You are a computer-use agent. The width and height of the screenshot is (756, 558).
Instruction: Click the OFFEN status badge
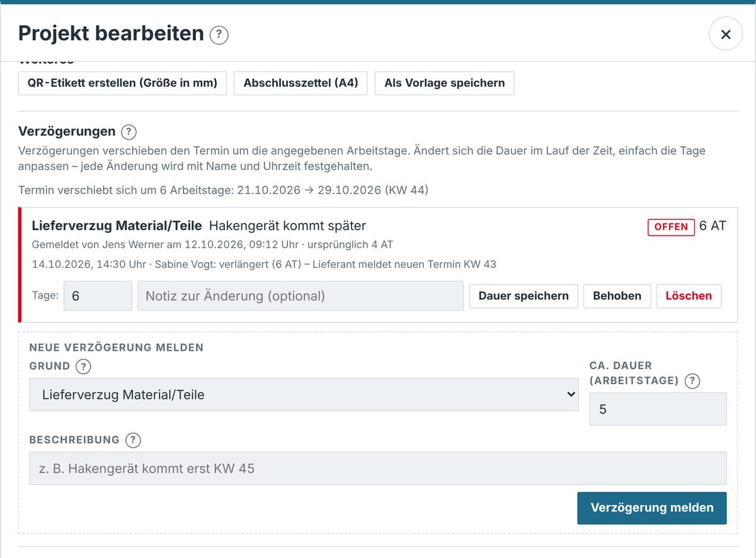[671, 227]
